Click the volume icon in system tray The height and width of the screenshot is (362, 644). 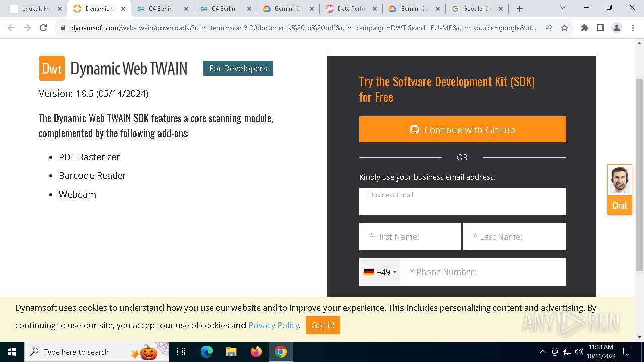579,352
